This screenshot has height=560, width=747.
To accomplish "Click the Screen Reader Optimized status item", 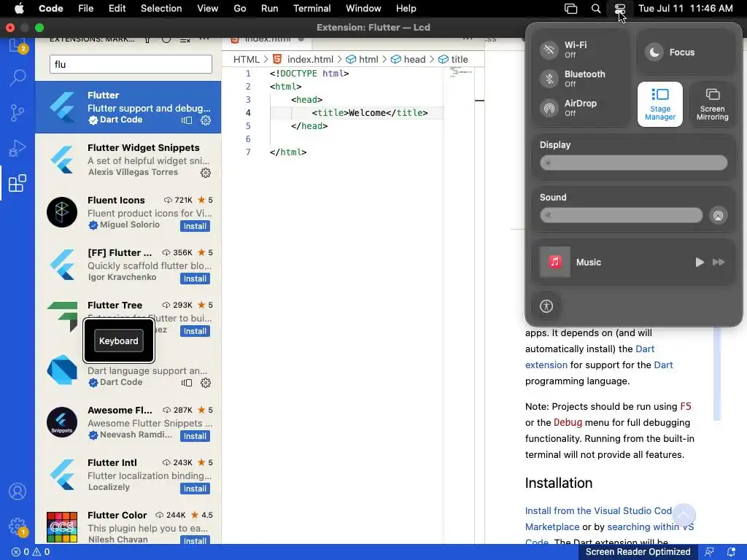I will click(638, 552).
